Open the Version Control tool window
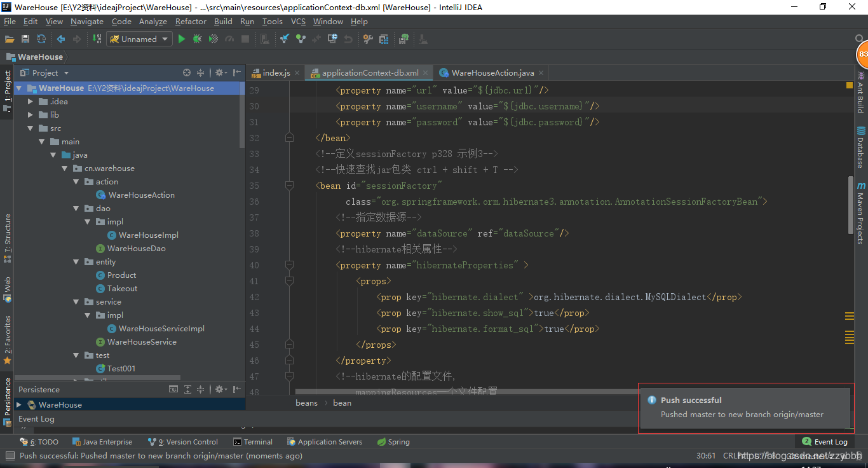The height and width of the screenshot is (468, 868). 183,442
